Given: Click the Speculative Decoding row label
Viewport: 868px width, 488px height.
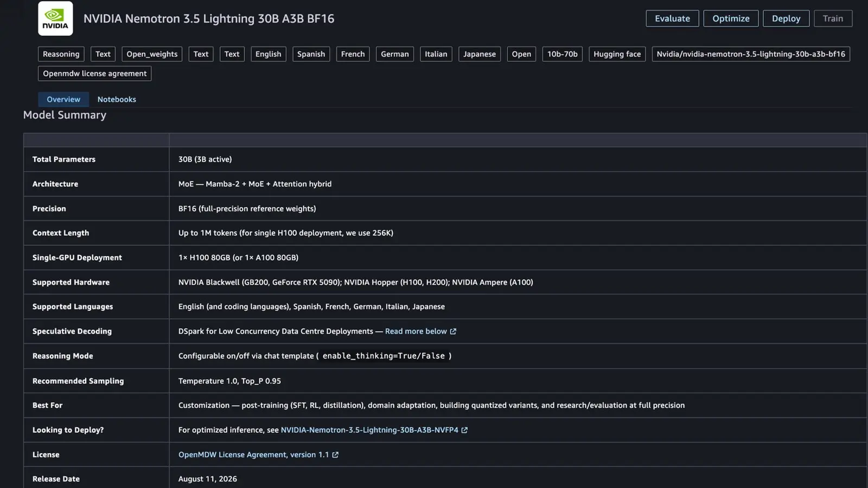Looking at the screenshot, I should 72,331.
